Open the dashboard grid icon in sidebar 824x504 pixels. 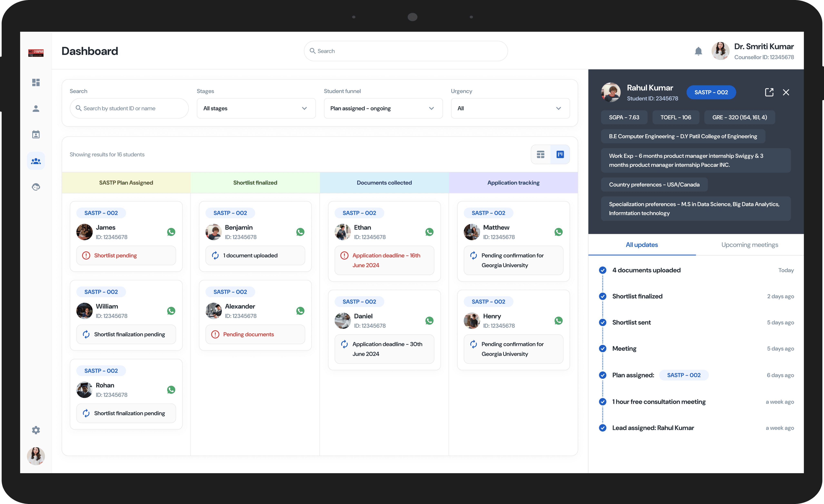coord(36,82)
